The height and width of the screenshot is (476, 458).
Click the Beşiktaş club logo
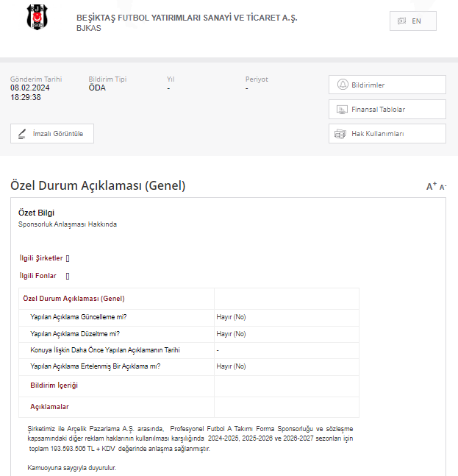37,17
